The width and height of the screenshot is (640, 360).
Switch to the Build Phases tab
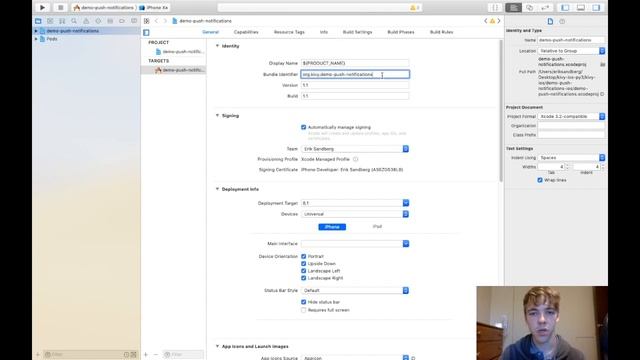click(x=401, y=32)
